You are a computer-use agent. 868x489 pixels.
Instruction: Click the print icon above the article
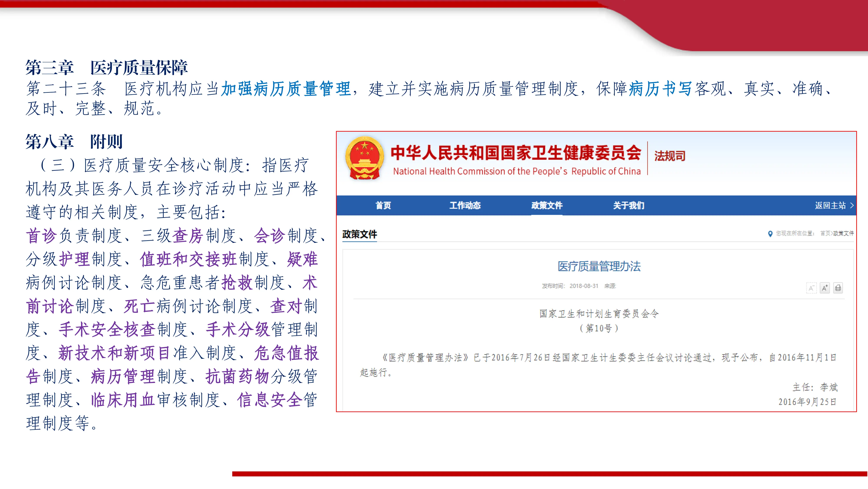pos(839,288)
